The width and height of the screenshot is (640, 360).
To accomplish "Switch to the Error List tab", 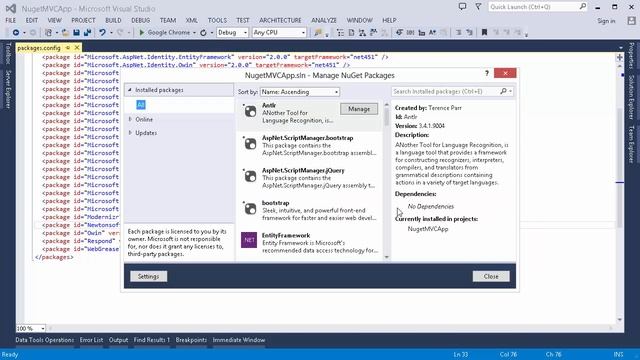I will (x=91, y=340).
